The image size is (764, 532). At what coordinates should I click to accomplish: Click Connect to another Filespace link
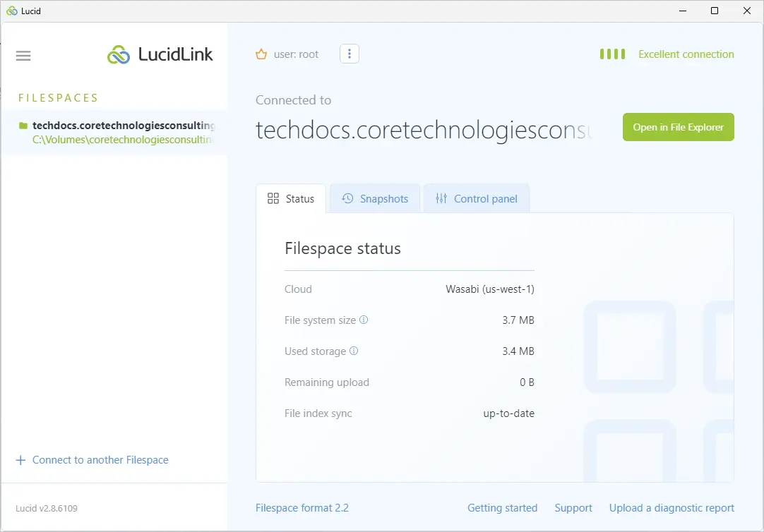(x=100, y=460)
